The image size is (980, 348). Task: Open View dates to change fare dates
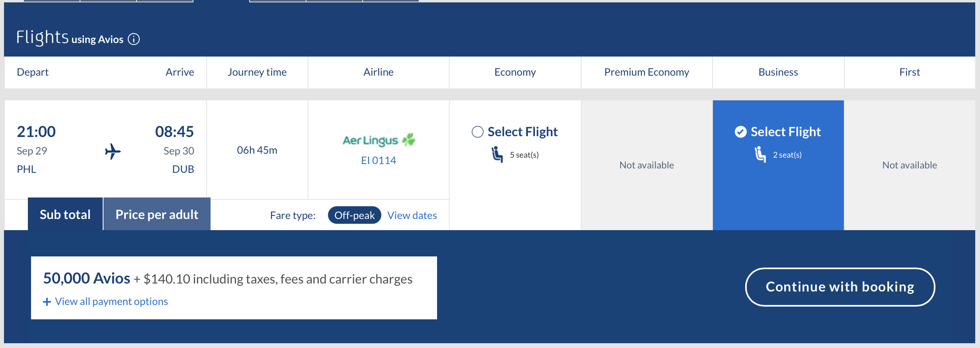click(412, 215)
